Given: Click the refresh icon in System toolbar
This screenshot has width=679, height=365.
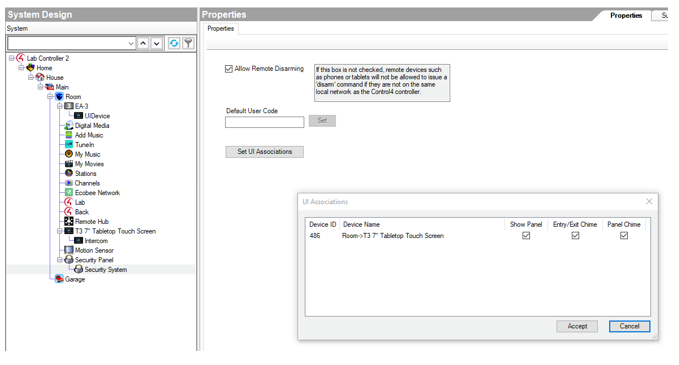Looking at the screenshot, I should 174,43.
